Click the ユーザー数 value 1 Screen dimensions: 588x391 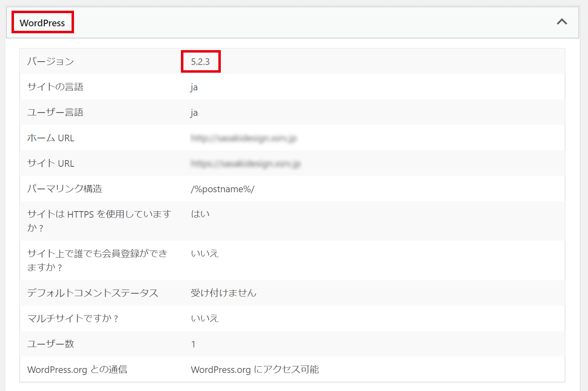point(193,344)
